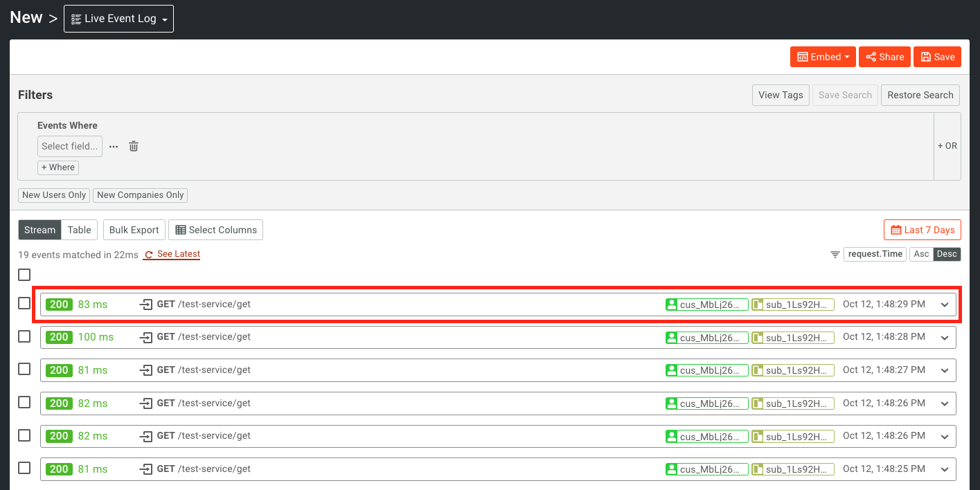Open the Embed dropdown menu

[823, 57]
